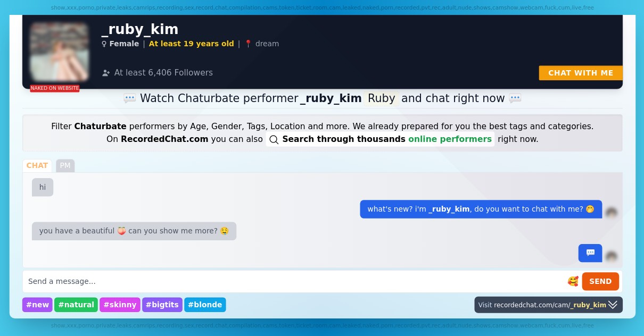Click the Ruby name label

[382, 98]
